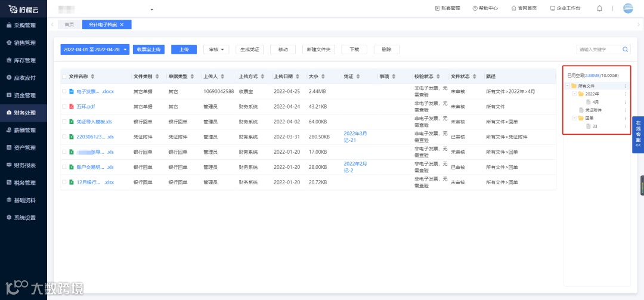Switch to the 首页 tab
The height and width of the screenshot is (300, 644).
pyautogui.click(x=69, y=24)
